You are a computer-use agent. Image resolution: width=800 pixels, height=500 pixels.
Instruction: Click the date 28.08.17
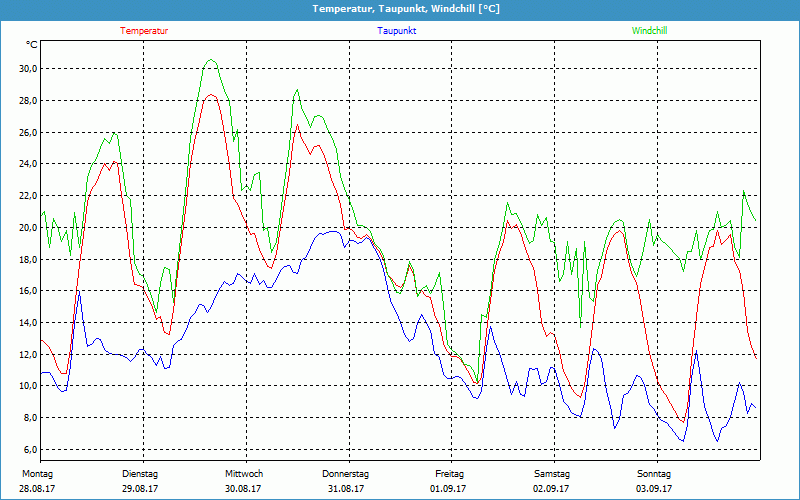(37, 489)
